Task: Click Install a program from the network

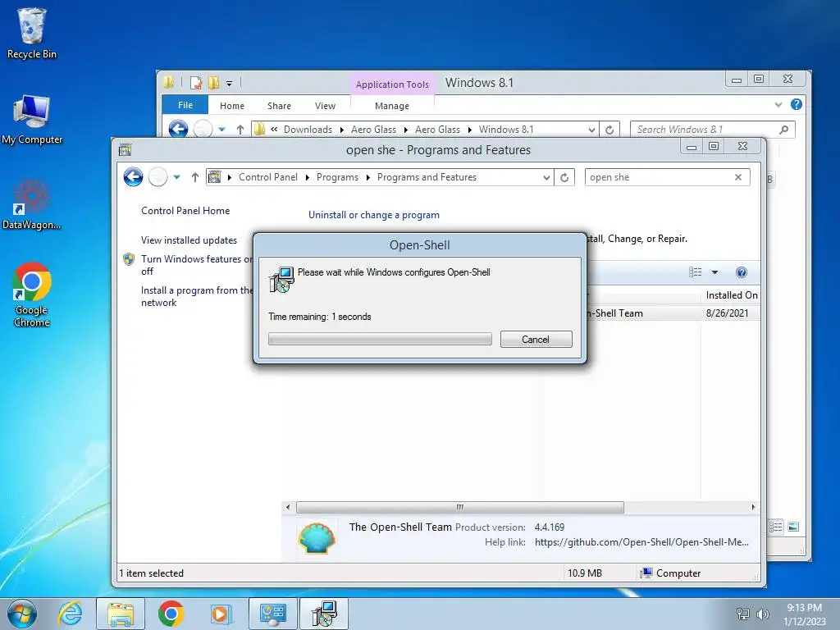Action: (197, 296)
